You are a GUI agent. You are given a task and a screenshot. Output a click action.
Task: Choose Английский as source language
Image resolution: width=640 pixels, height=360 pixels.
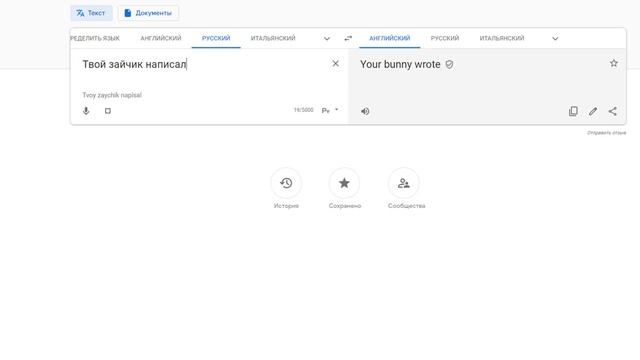(x=161, y=38)
